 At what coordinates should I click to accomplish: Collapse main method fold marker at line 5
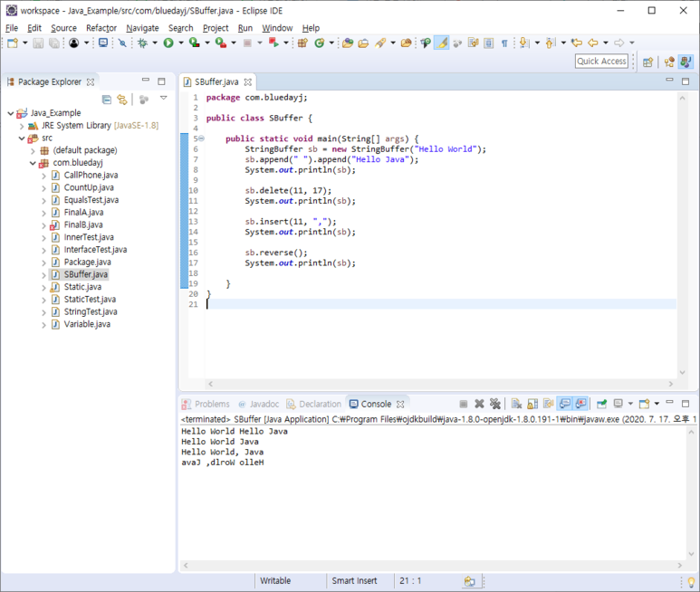coord(201,138)
